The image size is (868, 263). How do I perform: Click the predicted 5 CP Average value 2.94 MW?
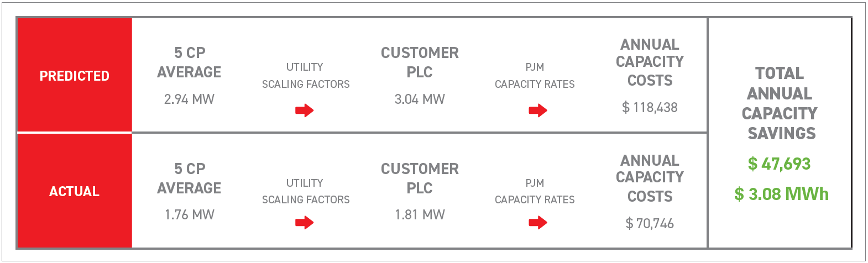[x=189, y=99]
